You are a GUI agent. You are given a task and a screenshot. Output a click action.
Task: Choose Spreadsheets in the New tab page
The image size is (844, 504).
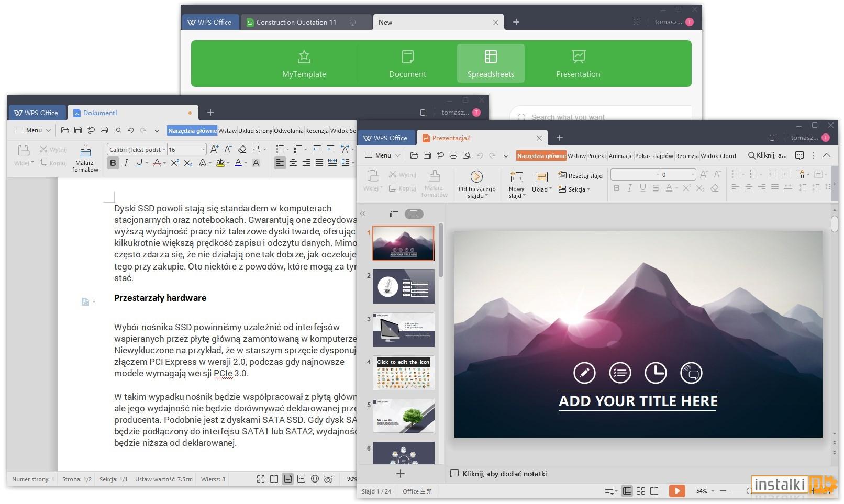click(x=491, y=63)
